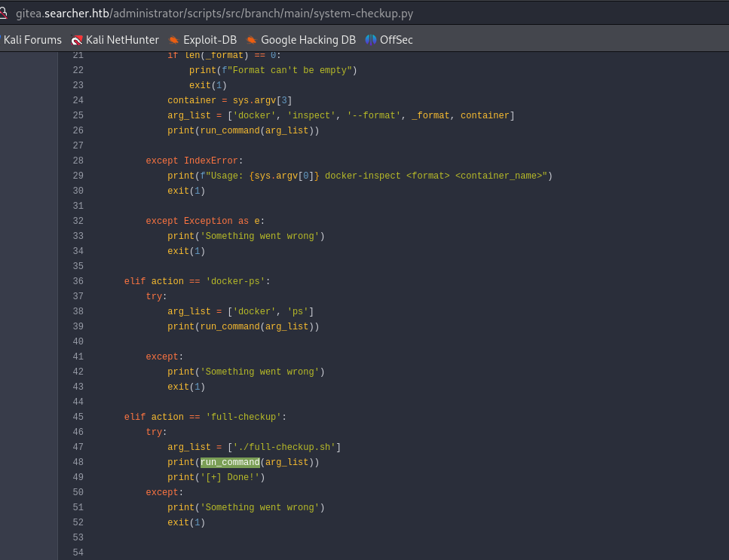The height and width of the screenshot is (560, 729).
Task: Select line number 36
Action: tap(78, 281)
